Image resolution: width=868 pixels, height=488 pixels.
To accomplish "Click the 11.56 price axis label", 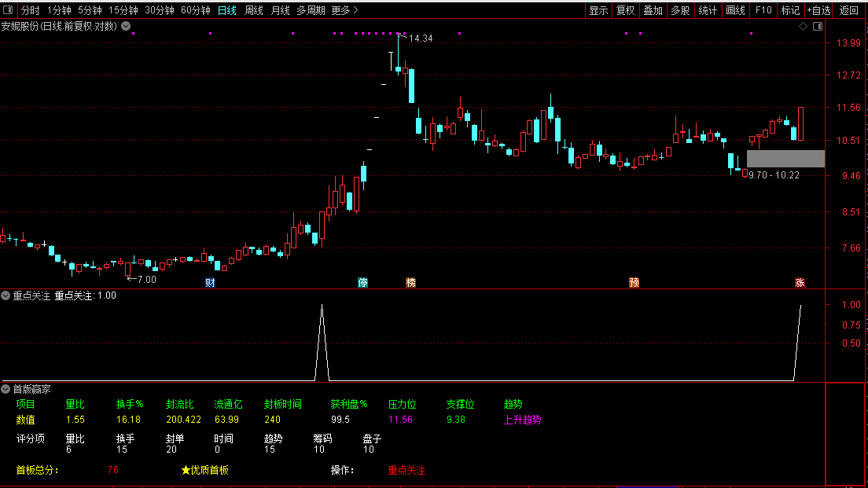I will pyautogui.click(x=849, y=108).
